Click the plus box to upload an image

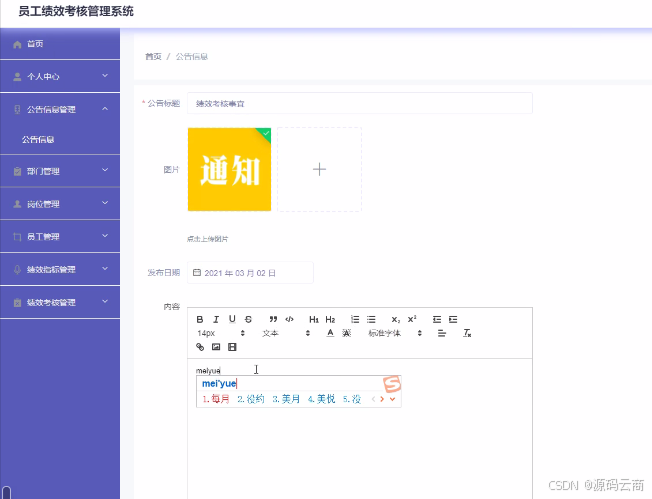tap(319, 169)
